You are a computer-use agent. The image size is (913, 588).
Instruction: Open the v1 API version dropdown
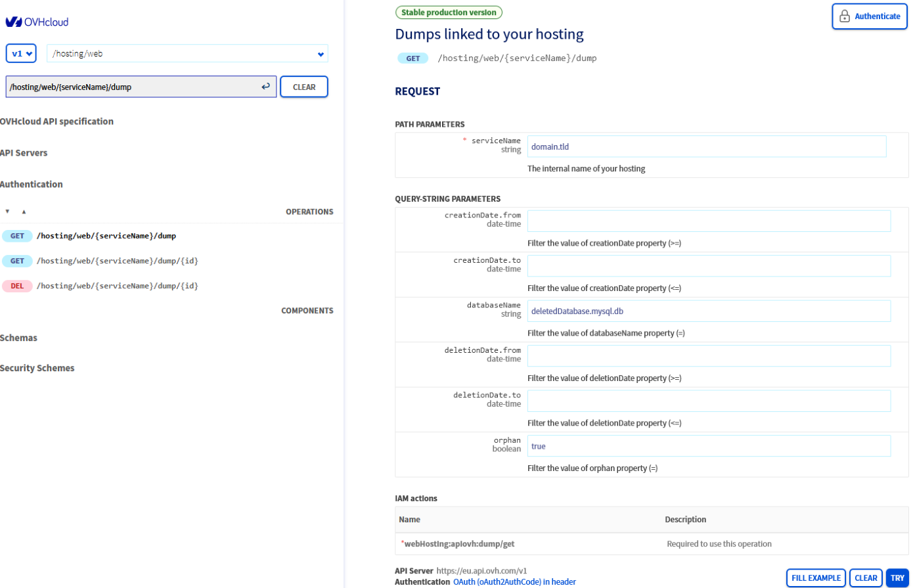21,54
